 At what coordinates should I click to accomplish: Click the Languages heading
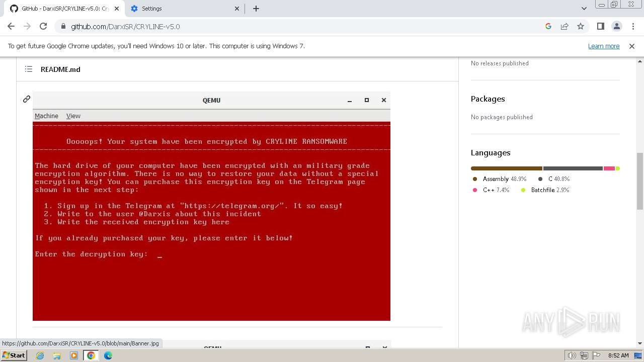point(491,153)
